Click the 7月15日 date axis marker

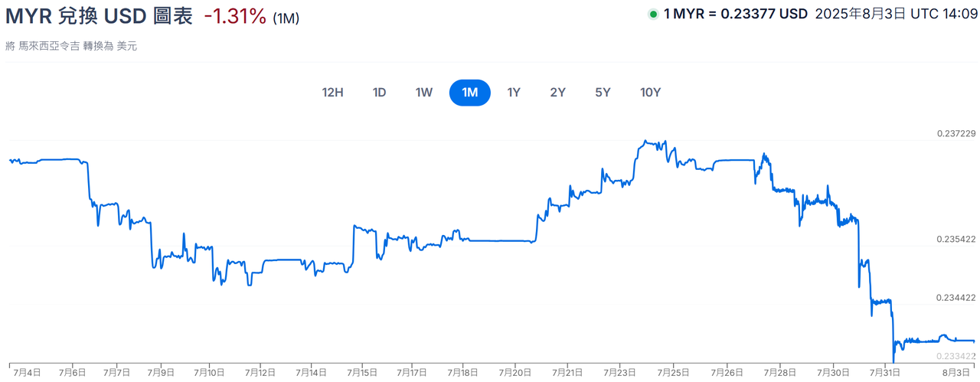363,372
